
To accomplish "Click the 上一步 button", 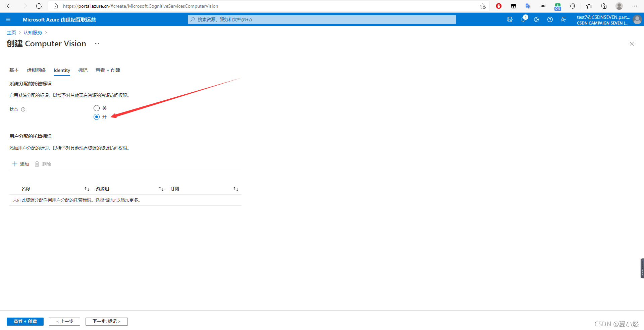I will pyautogui.click(x=65, y=322).
